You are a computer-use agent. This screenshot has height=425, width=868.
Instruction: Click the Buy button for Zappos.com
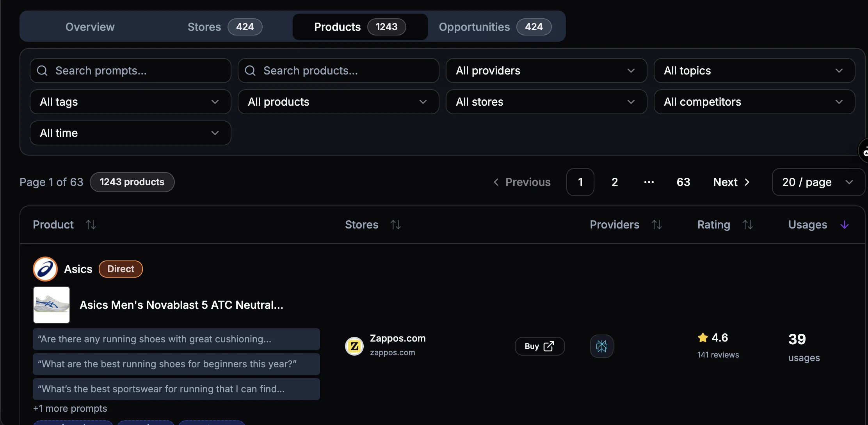click(539, 346)
